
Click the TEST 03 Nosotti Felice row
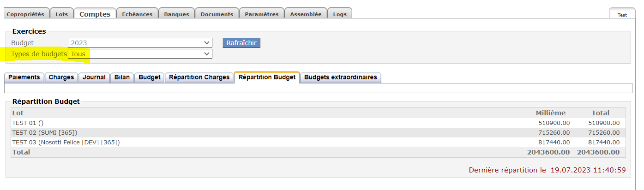[318, 142]
